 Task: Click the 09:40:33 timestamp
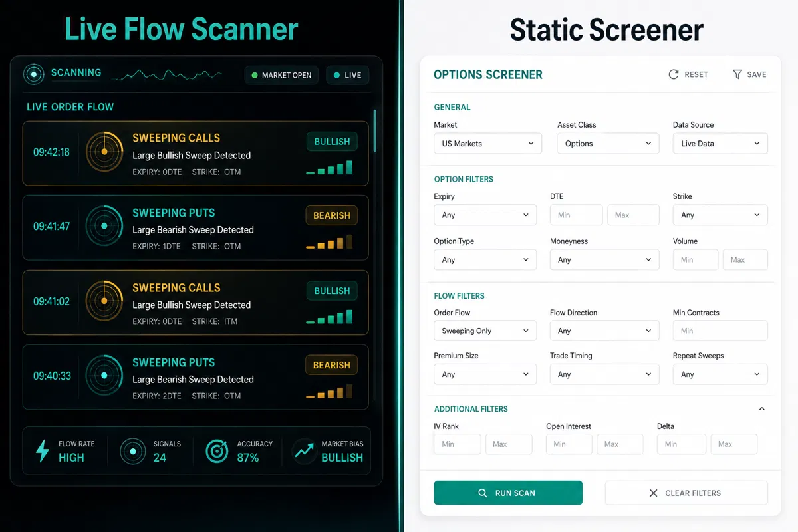tap(51, 376)
